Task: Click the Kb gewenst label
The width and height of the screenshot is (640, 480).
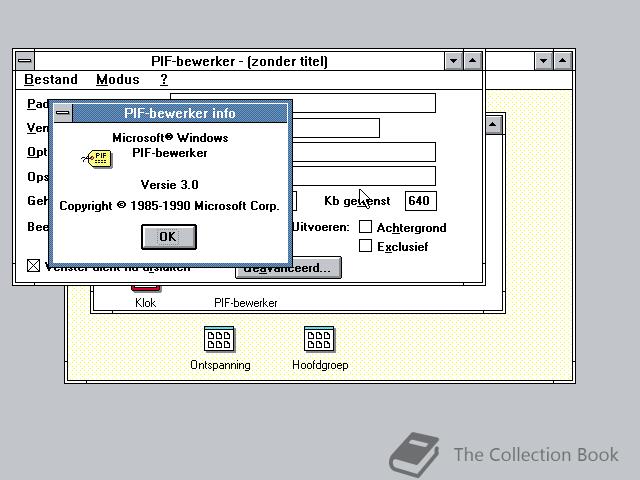Action: pyautogui.click(x=357, y=201)
